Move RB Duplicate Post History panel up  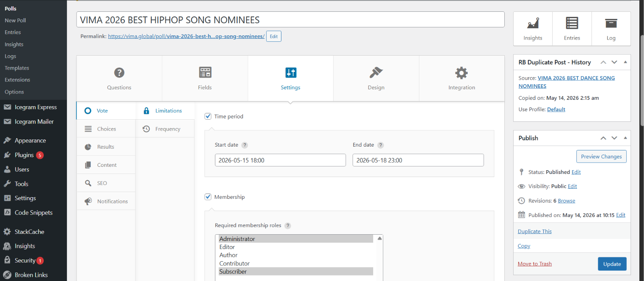(603, 62)
